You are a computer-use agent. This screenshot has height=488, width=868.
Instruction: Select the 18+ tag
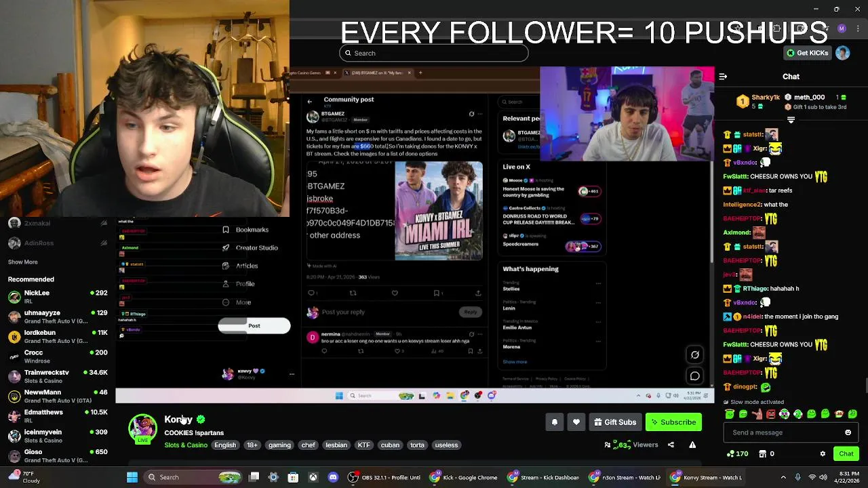[x=252, y=445]
